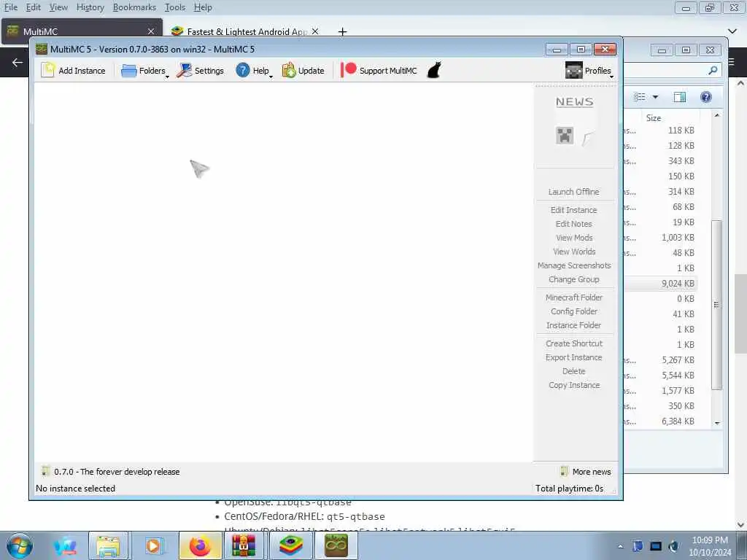Image resolution: width=747 pixels, height=560 pixels.
Task: Click the Add Instance toolbar button
Action: click(x=74, y=71)
